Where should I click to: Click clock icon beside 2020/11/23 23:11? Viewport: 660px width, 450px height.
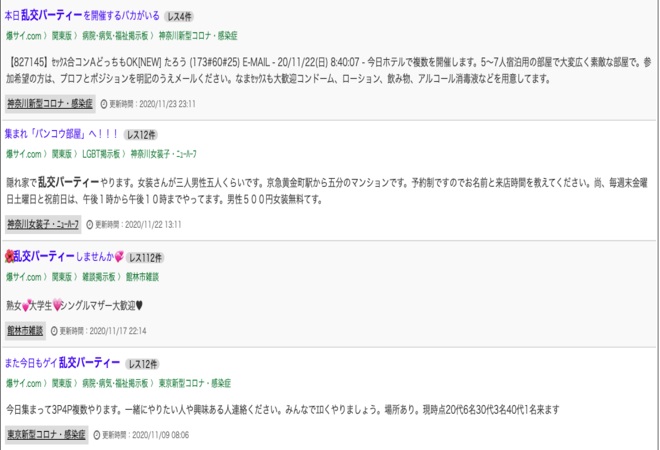coord(104,104)
